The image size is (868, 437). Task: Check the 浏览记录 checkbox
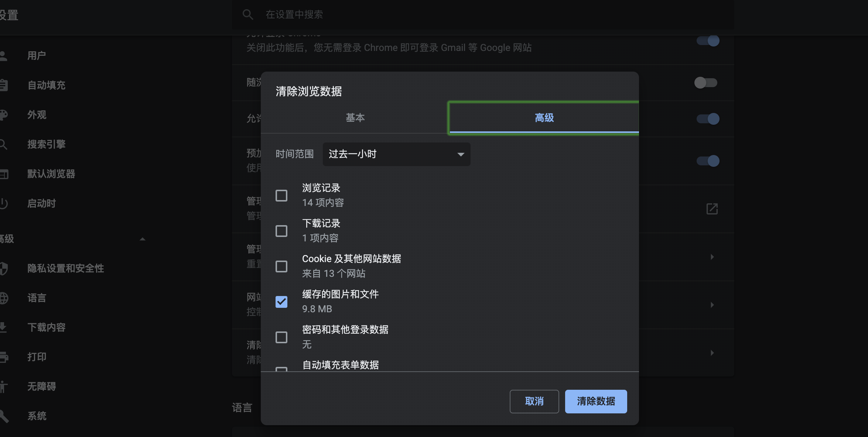[x=281, y=195]
